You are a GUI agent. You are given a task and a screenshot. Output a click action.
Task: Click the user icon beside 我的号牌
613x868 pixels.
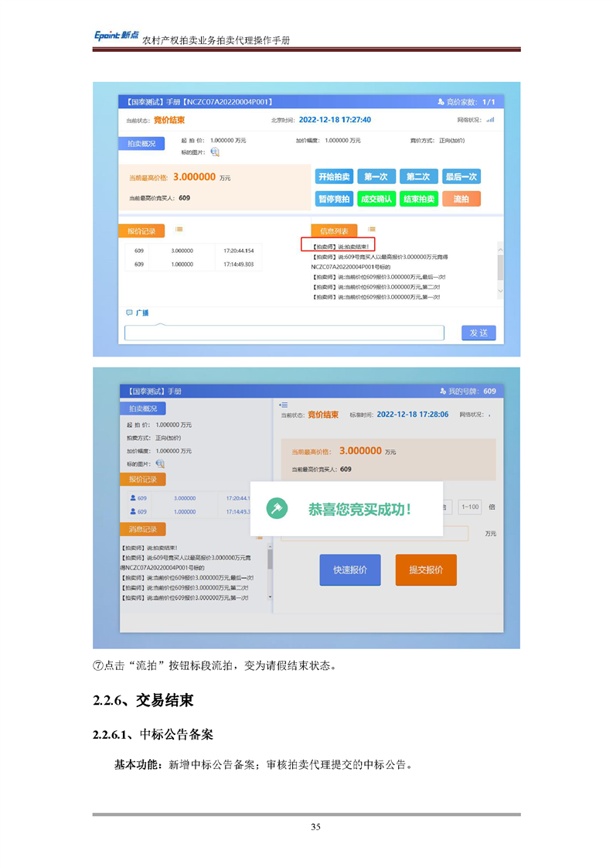(x=442, y=391)
